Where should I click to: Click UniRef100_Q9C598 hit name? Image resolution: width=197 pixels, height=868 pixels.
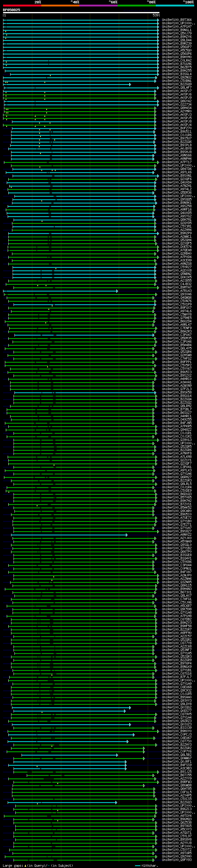[x=177, y=609]
